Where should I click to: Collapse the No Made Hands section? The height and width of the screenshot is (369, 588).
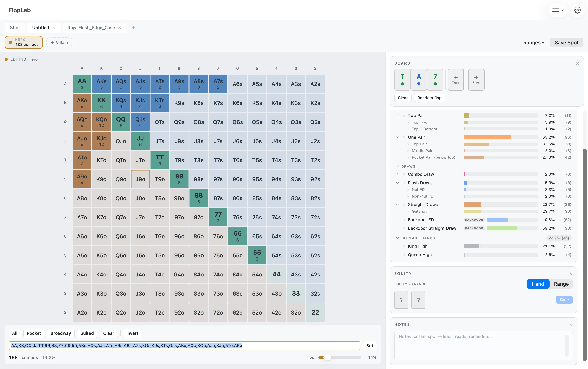click(397, 238)
